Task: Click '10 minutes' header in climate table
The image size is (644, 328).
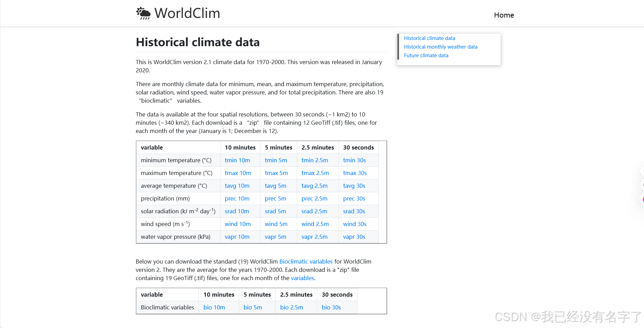Action: 240,147
